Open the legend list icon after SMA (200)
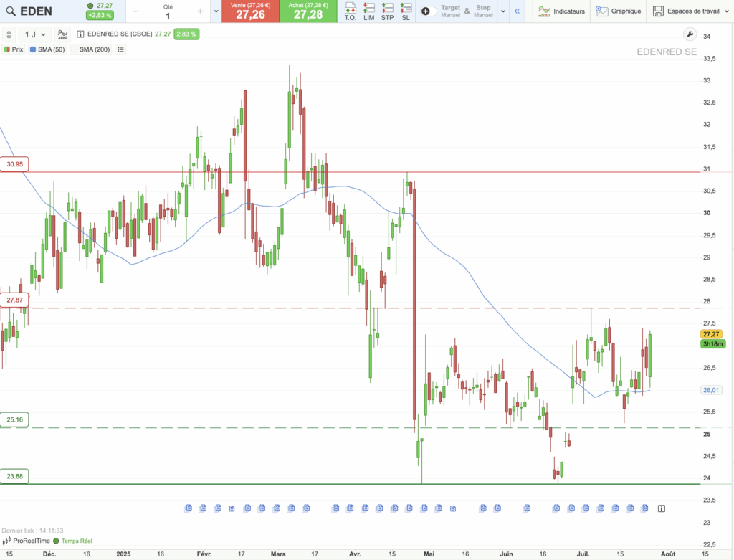This screenshot has height=560, width=734. coord(120,49)
